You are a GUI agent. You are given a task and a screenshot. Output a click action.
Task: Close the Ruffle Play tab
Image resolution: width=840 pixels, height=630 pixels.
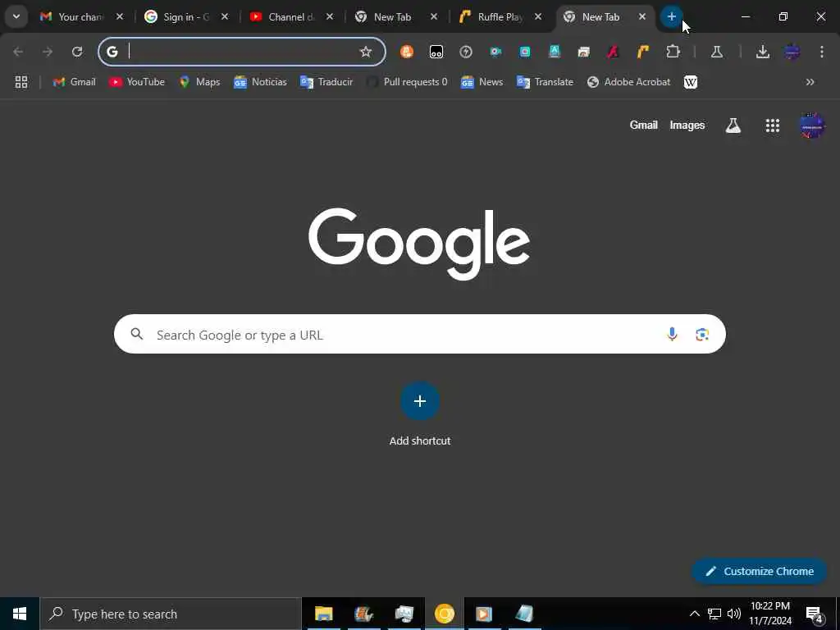click(x=538, y=17)
